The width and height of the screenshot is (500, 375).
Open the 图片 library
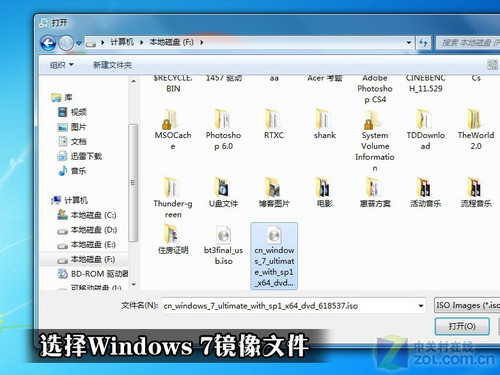click(72, 127)
